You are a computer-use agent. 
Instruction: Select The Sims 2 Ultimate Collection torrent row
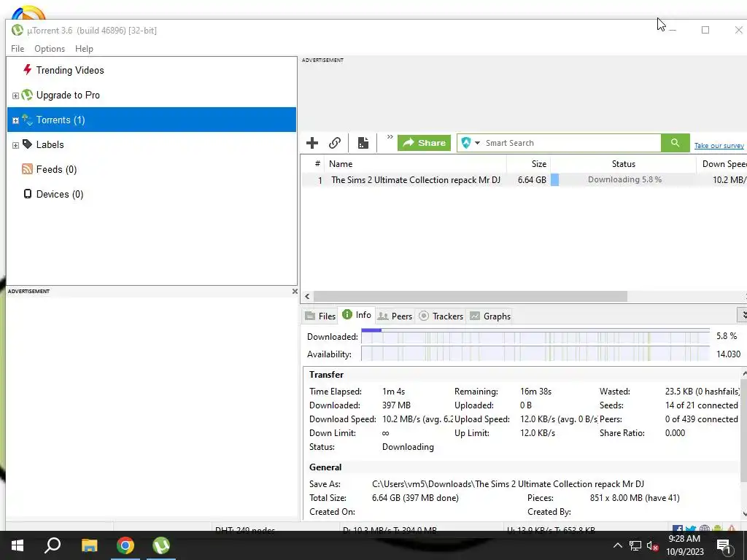click(524, 180)
